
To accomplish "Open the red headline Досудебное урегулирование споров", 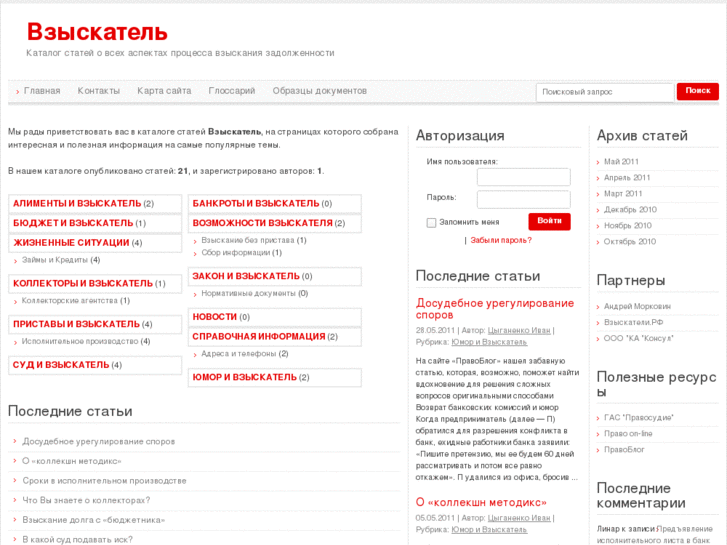I will 495,309.
